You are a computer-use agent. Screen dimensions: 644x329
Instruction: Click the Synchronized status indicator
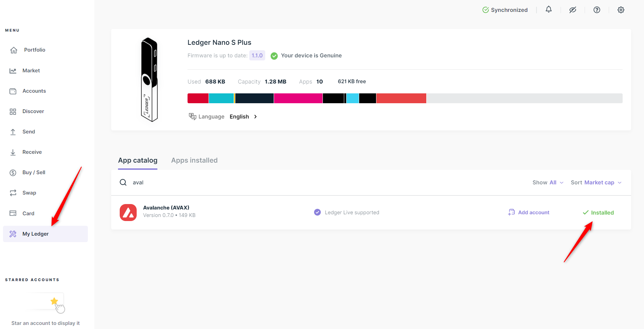(505, 10)
